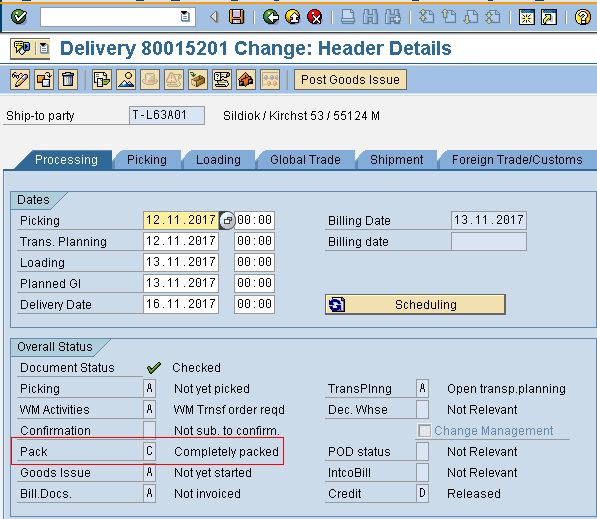This screenshot has height=519, width=597.
Task: Select the Shipment tab
Action: pyautogui.click(x=396, y=160)
